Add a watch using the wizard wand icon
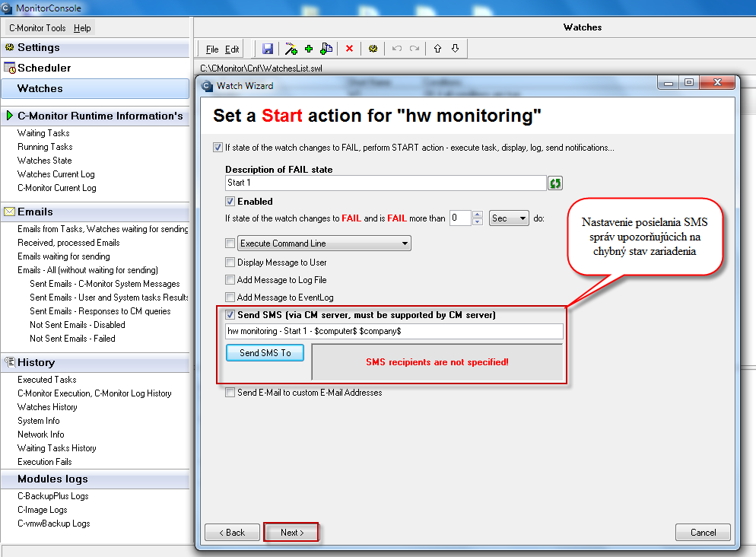Viewport: 756px width, 557px height. click(x=291, y=49)
